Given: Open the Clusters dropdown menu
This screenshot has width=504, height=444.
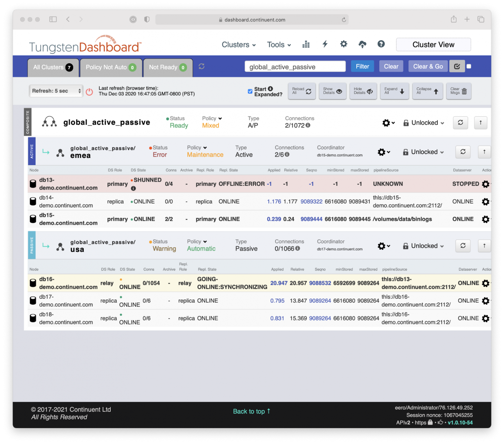Looking at the screenshot, I should click(x=239, y=45).
